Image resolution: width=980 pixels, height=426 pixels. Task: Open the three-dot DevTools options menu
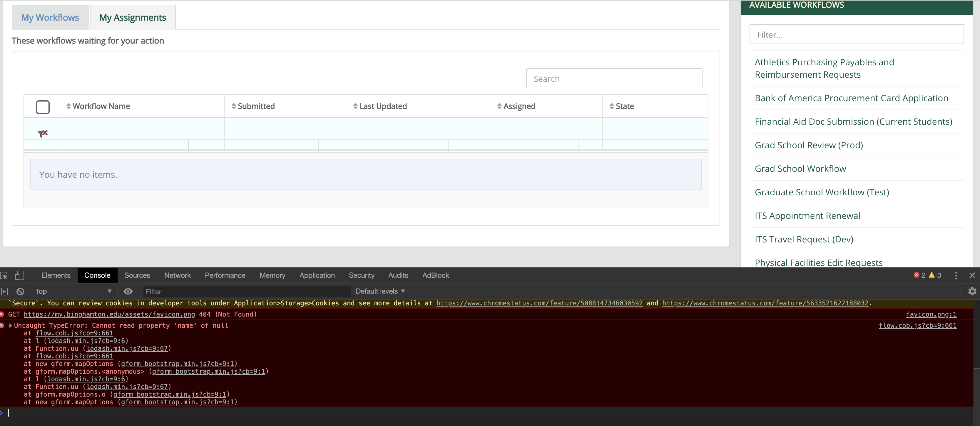point(956,275)
